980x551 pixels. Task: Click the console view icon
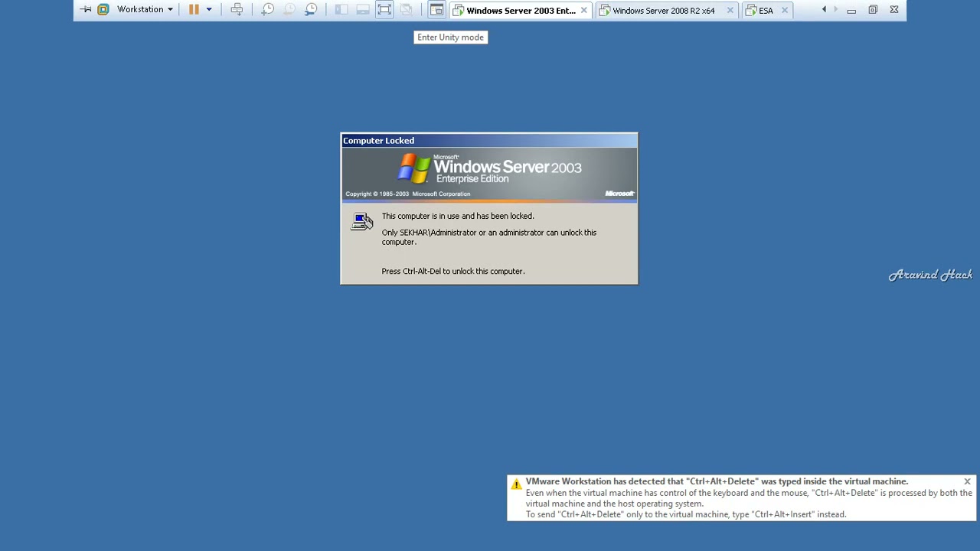[436, 10]
